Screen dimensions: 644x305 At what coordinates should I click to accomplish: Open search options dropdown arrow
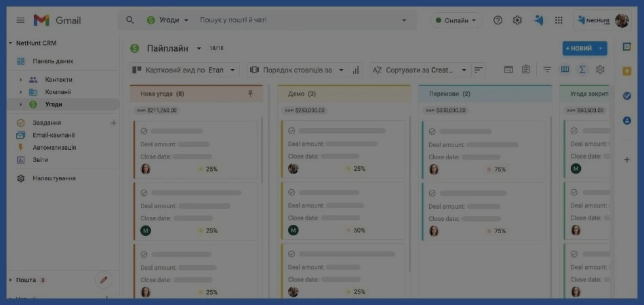(404, 20)
